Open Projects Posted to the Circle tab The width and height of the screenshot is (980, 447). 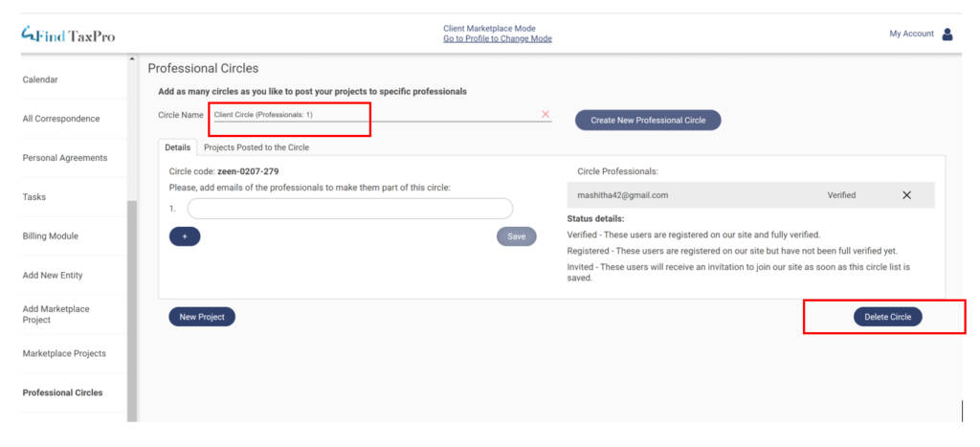point(256,147)
